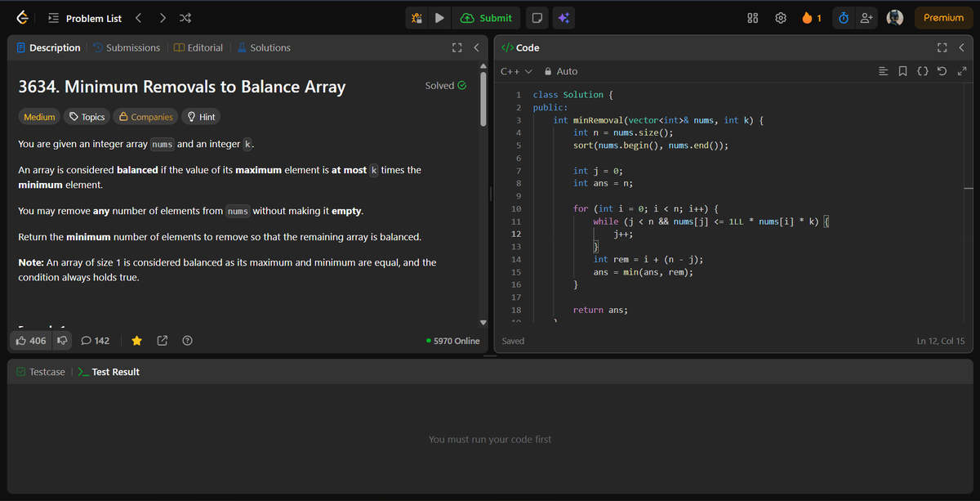Open the settings gear
This screenshot has height=501, width=980.
pyautogui.click(x=781, y=18)
